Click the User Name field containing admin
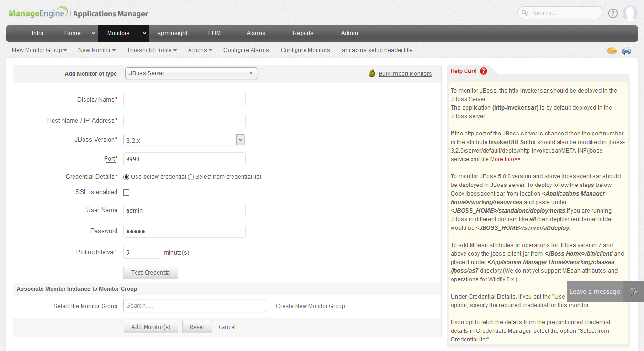 [184, 210]
